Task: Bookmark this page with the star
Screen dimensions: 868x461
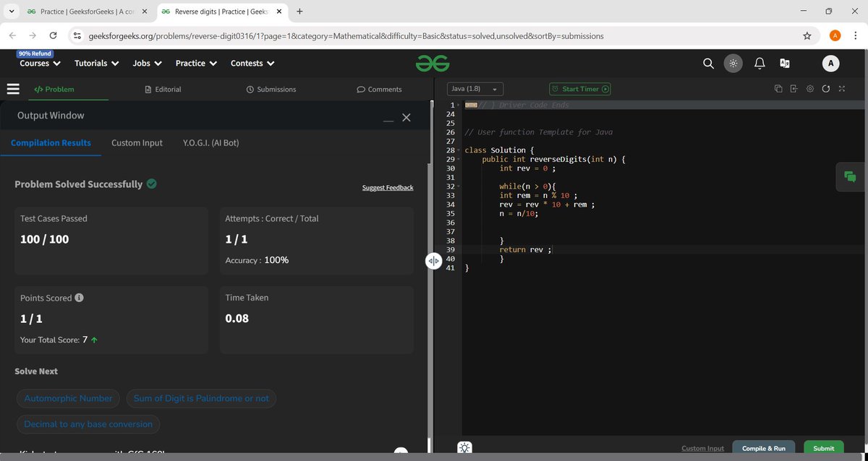Action: [807, 35]
